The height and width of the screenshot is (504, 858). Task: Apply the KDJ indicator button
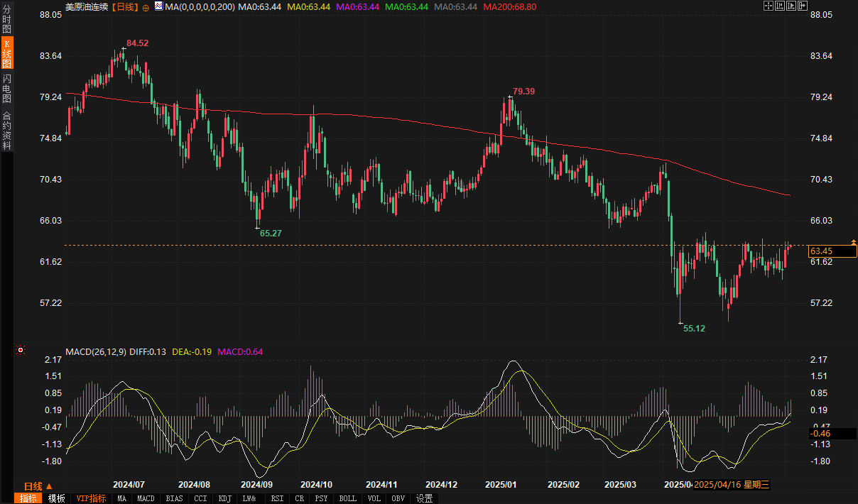point(225,498)
